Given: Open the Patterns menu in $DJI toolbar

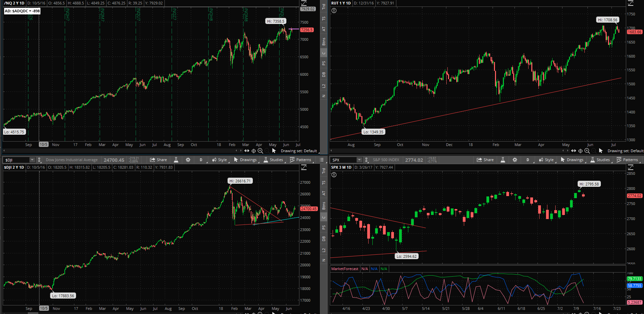Looking at the screenshot, I should [301, 160].
